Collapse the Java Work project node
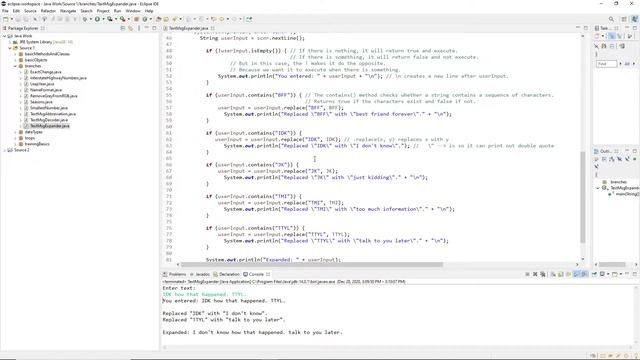This screenshot has width=640, height=360. 4,36
